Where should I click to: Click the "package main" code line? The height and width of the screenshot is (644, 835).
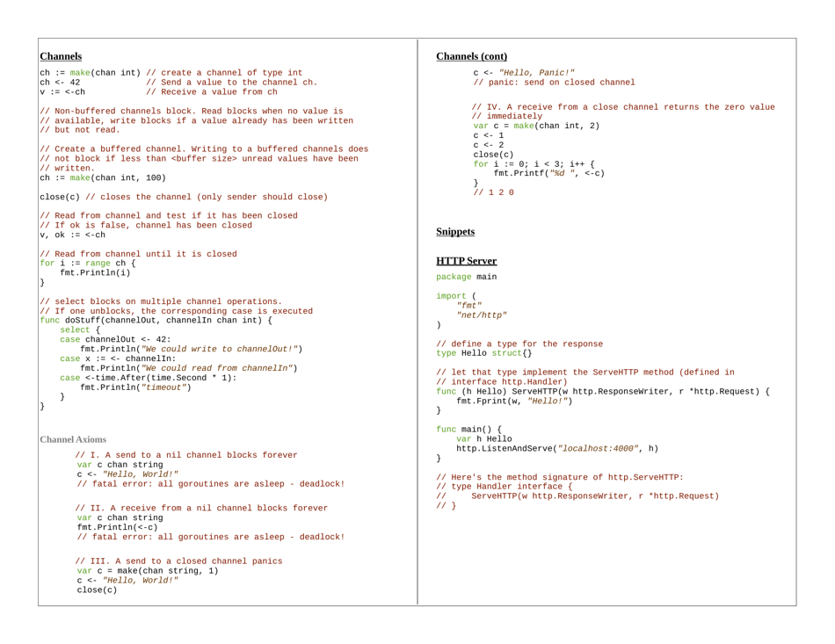pos(466,277)
